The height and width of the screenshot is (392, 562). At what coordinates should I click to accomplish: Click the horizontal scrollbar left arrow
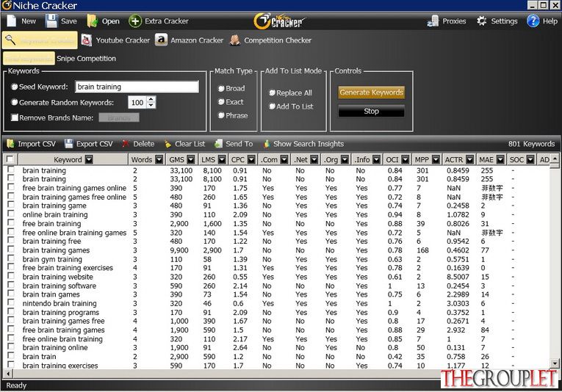[8, 374]
